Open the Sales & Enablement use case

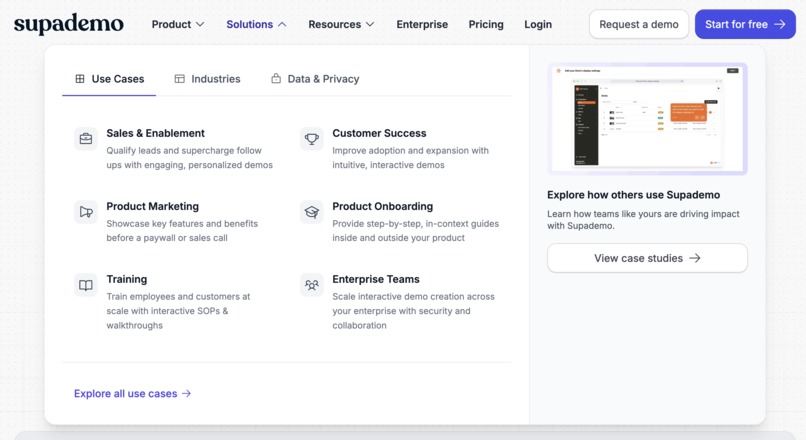[x=175, y=149]
